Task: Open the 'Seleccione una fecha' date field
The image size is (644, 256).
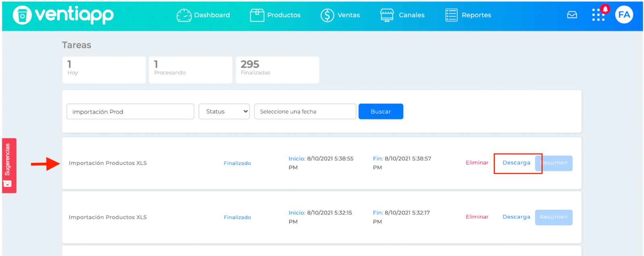Action: 305,111
